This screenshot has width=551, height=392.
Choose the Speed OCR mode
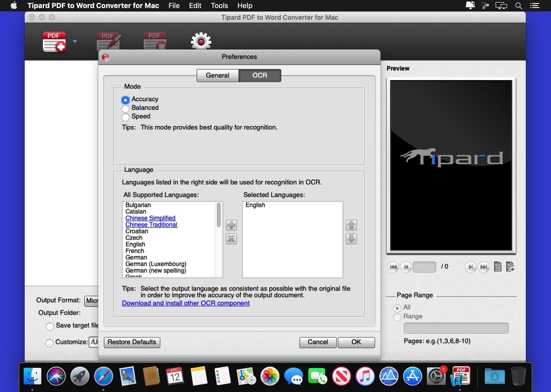125,117
